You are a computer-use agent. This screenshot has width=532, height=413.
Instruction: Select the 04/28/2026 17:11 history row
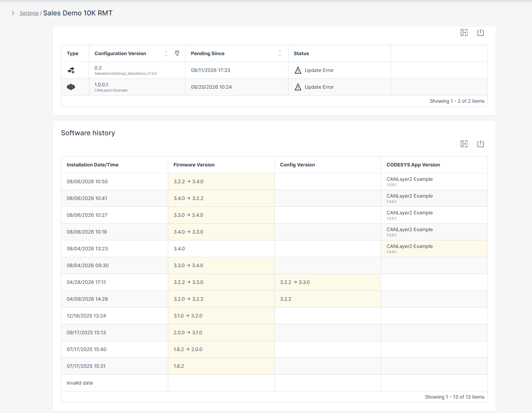click(274, 282)
